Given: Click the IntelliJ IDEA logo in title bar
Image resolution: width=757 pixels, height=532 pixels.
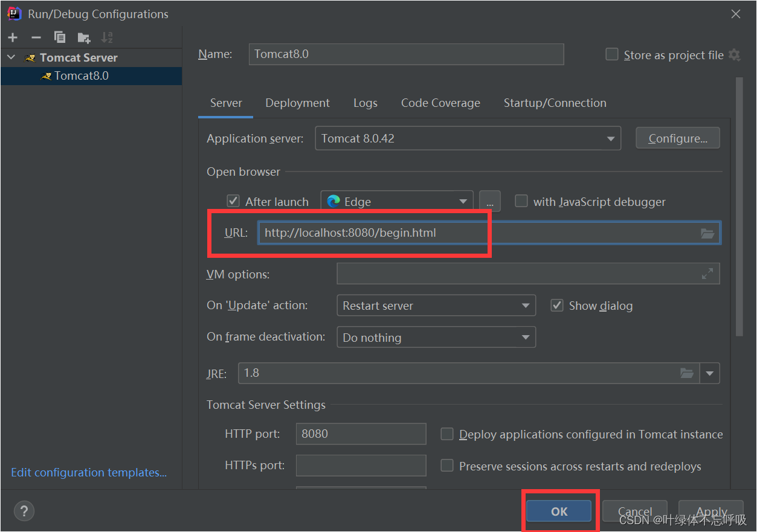Looking at the screenshot, I should point(14,14).
